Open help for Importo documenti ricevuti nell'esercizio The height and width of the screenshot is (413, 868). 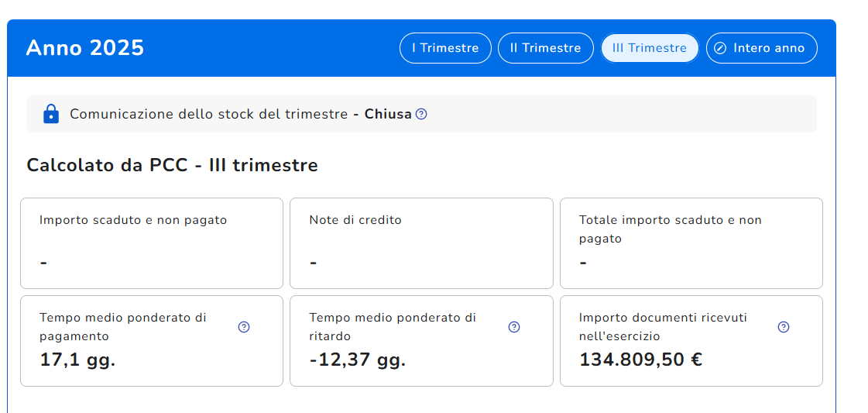(x=783, y=327)
